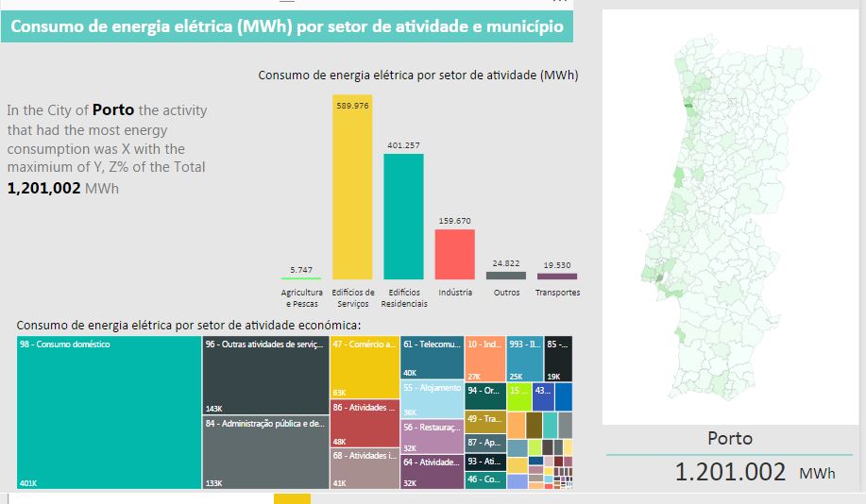Click the 24.822 data label
This screenshot has height=504, width=866.
point(506,263)
